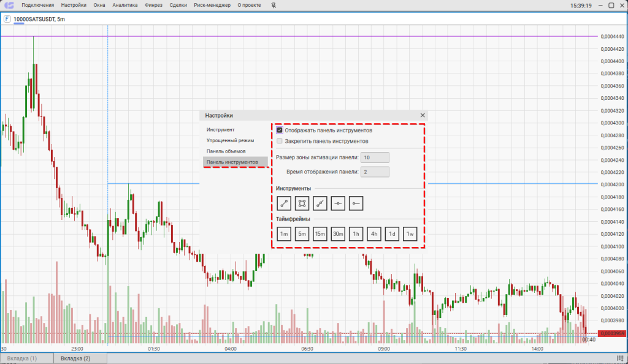Switch to the Вкладка (1) tab

[x=26, y=358]
